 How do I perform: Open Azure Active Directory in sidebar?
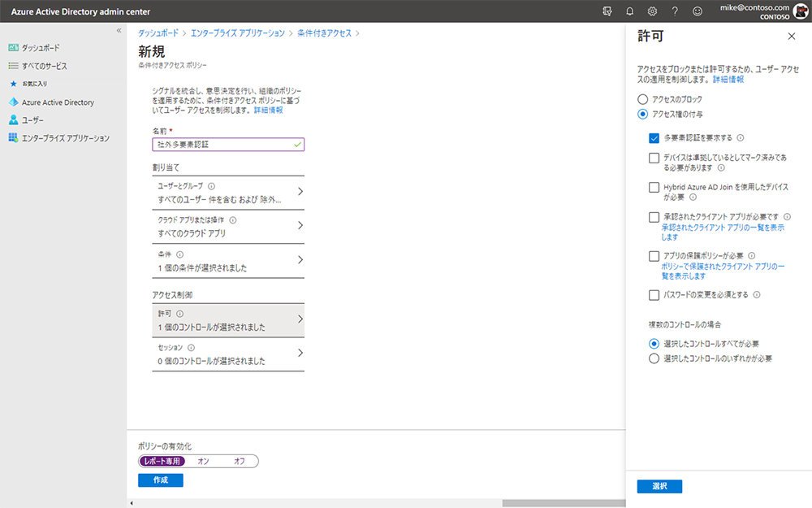tap(58, 102)
